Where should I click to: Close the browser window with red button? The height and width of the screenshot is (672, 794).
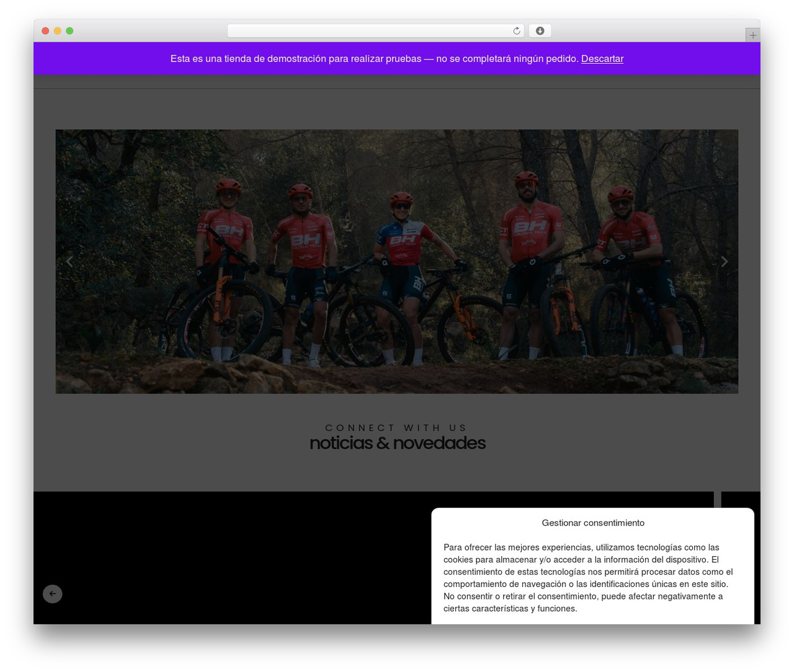(x=45, y=31)
